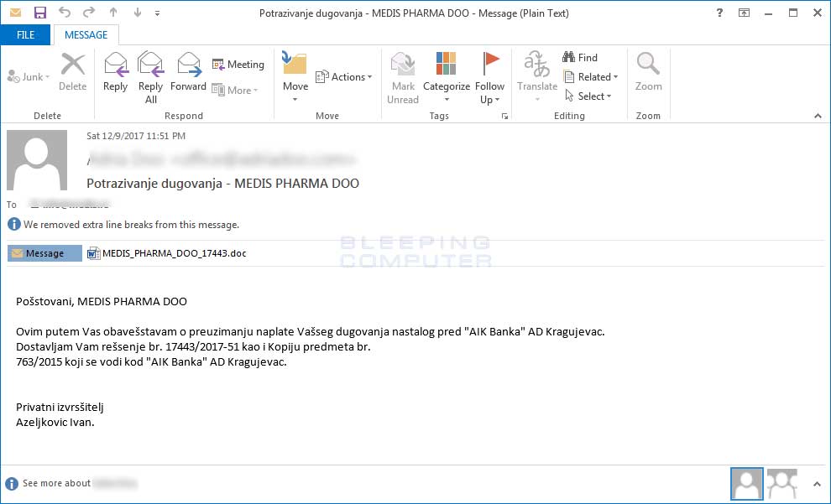This screenshot has width=831, height=504.
Task: Open the Junk dropdown
Action: click(x=28, y=77)
